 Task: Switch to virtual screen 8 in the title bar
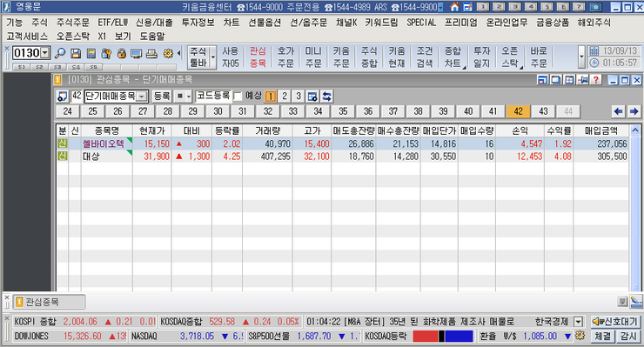595,7
